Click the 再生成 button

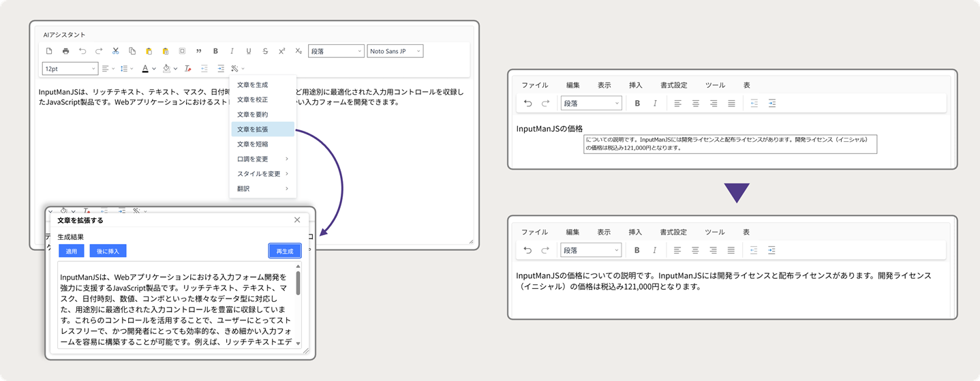285,252
